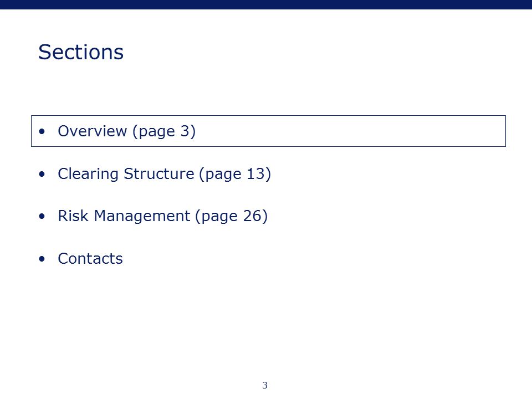Click the word "Overview"
532x399 pixels.
coord(93,131)
